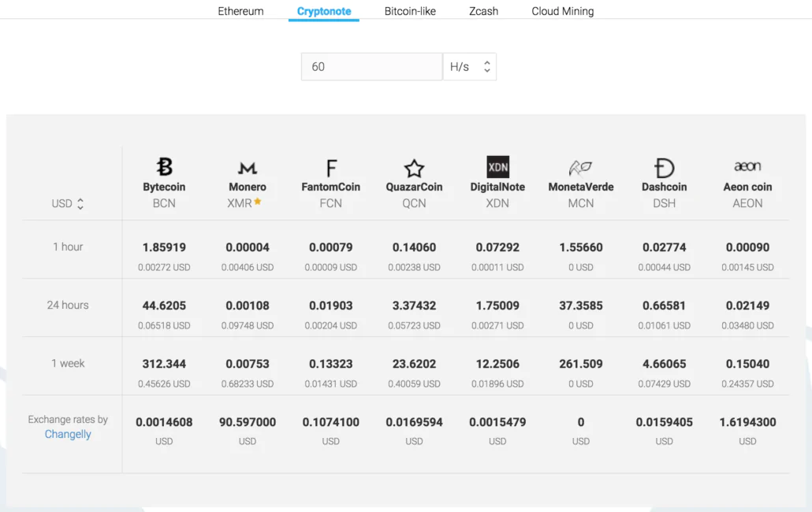
Task: Click the Monero logo icon
Action: click(248, 166)
